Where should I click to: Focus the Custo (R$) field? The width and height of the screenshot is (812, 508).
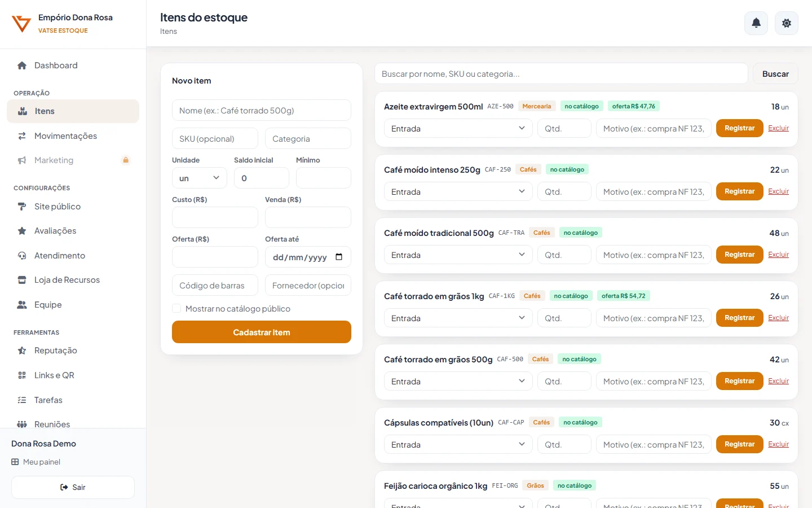[215, 217]
